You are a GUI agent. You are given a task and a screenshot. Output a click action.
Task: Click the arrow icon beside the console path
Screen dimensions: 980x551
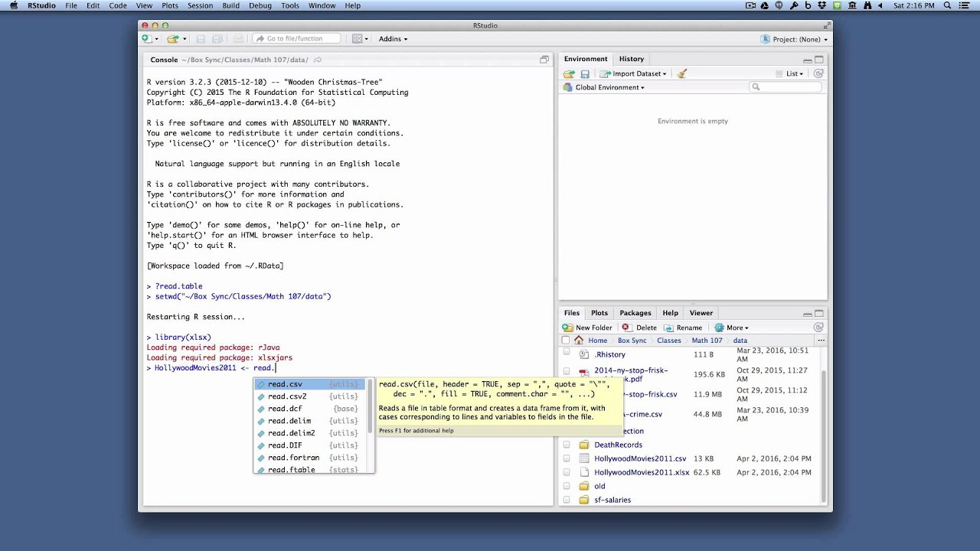pyautogui.click(x=318, y=60)
